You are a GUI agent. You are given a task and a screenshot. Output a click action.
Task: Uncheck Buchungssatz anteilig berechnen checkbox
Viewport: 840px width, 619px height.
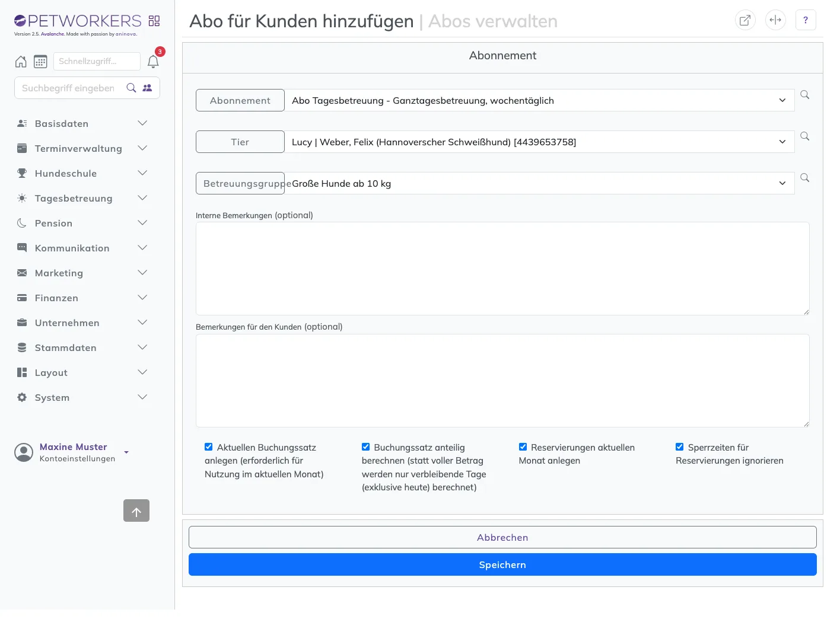365,447
